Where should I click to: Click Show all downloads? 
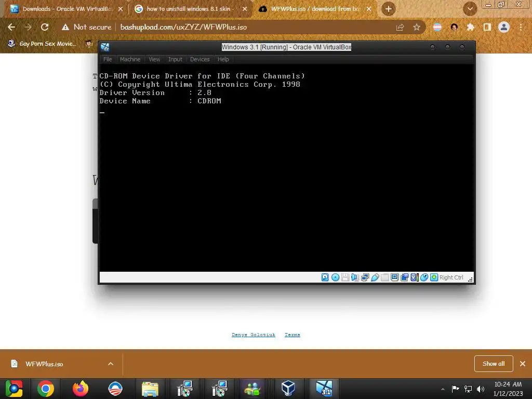coord(494,364)
